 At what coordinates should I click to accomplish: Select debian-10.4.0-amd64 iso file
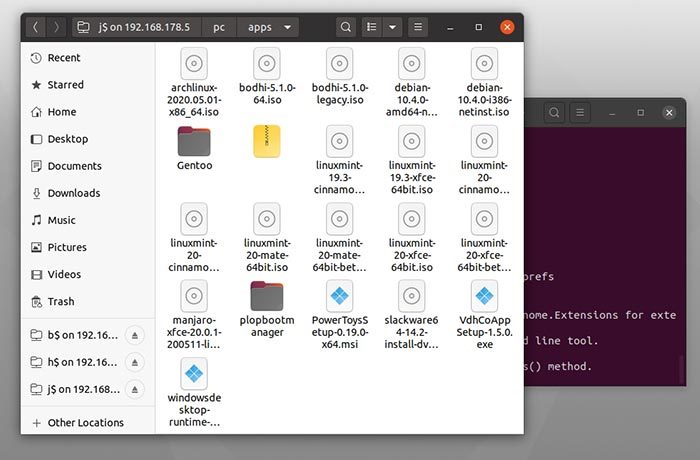[x=412, y=83]
